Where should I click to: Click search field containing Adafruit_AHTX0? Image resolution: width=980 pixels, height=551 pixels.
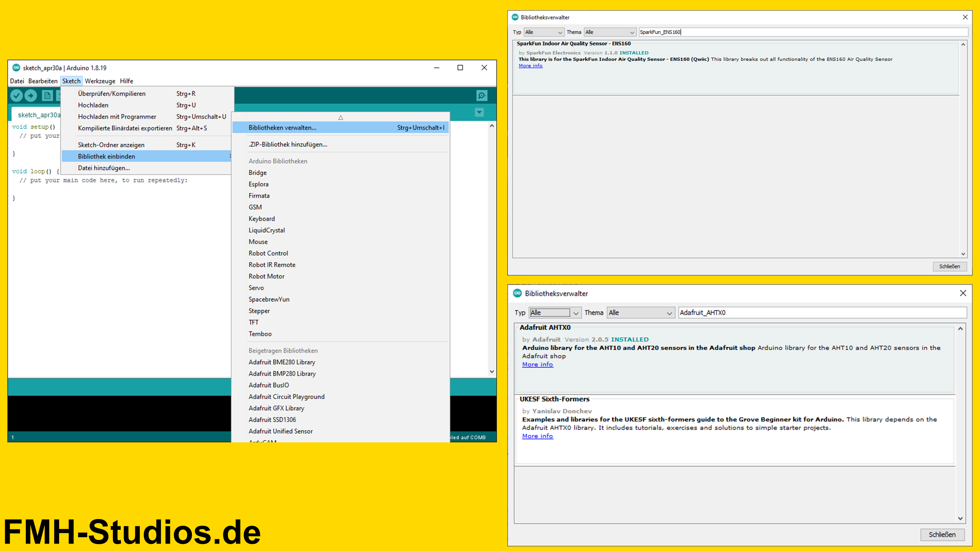click(x=823, y=312)
